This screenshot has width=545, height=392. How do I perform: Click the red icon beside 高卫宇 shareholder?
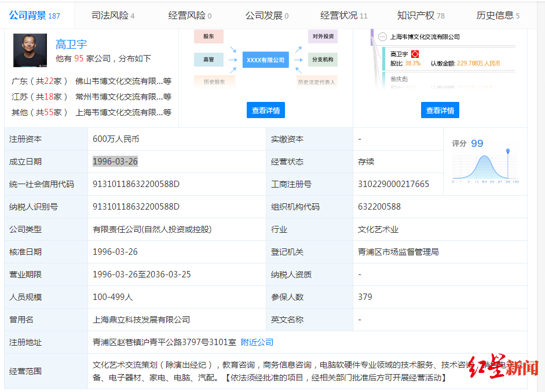click(x=415, y=54)
